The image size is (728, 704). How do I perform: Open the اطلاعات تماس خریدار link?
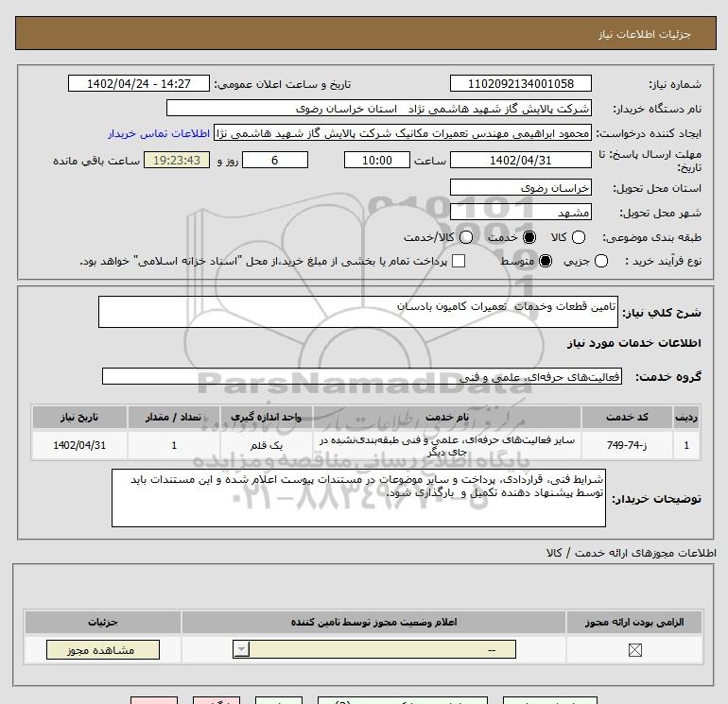[159, 133]
